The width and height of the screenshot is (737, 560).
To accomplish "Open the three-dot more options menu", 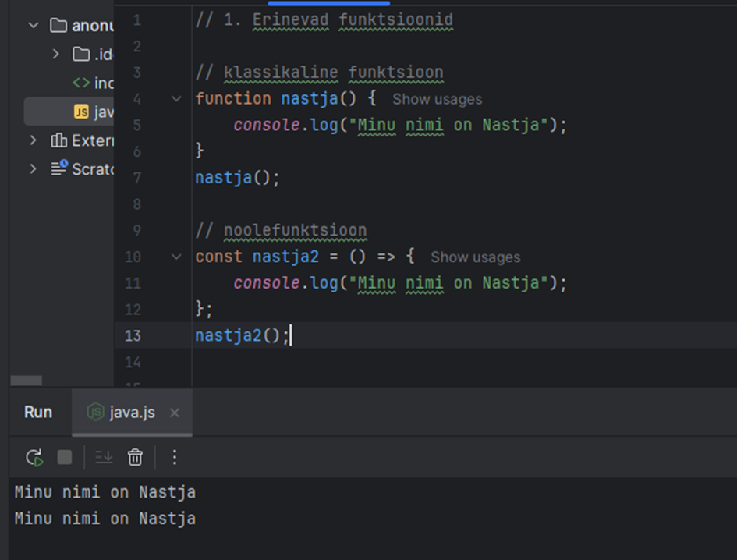I will point(175,458).
